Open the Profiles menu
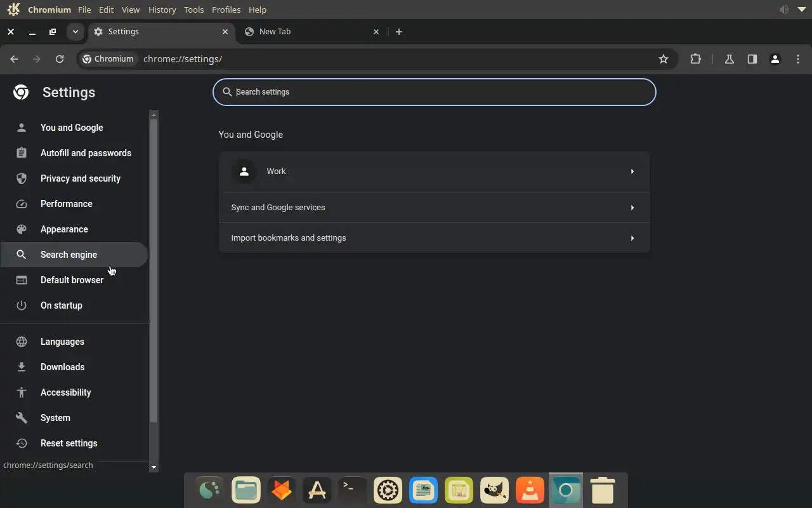This screenshot has height=508, width=812. [226, 10]
